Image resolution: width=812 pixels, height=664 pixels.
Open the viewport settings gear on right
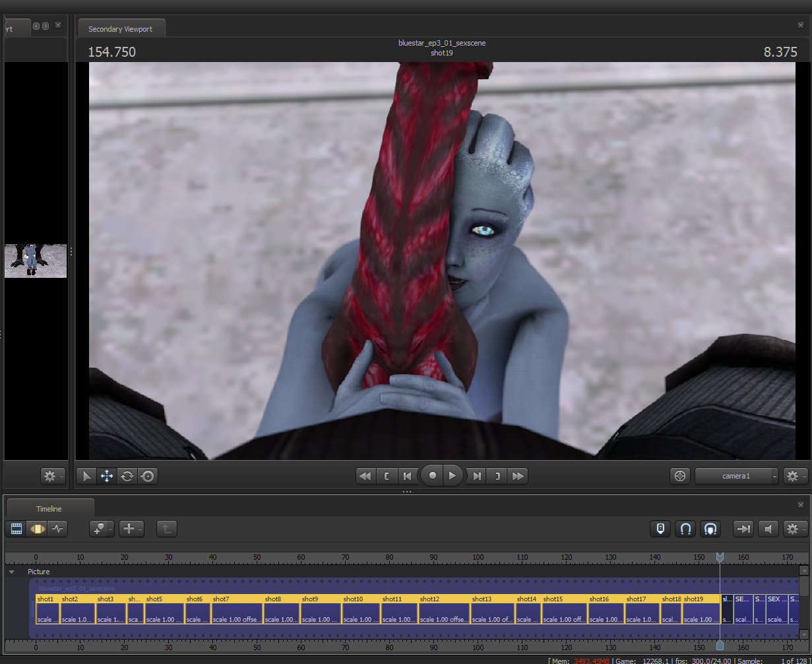[x=795, y=476]
